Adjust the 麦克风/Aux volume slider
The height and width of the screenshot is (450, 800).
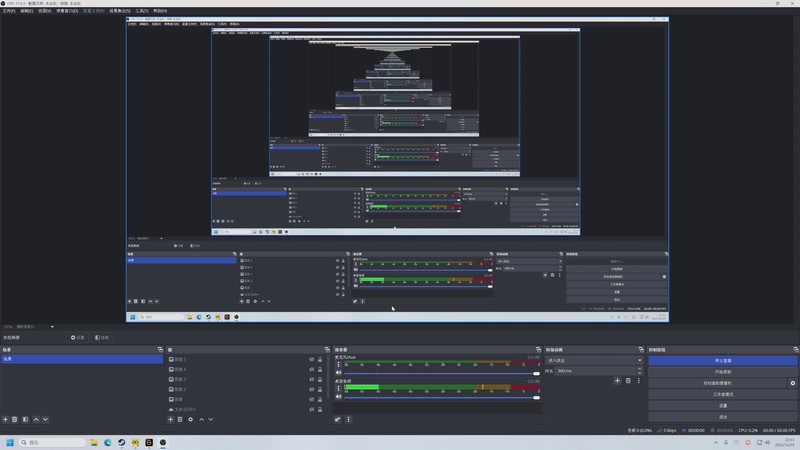click(x=442, y=373)
